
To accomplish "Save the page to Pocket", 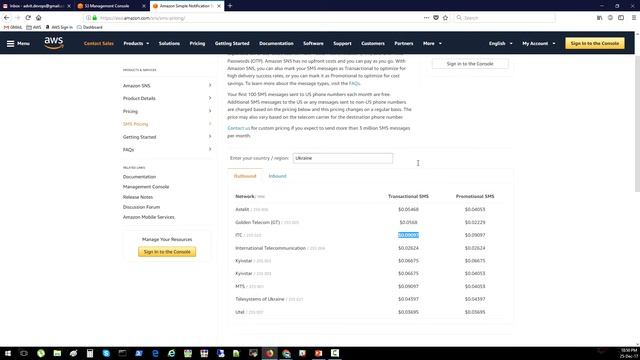I will point(436,18).
